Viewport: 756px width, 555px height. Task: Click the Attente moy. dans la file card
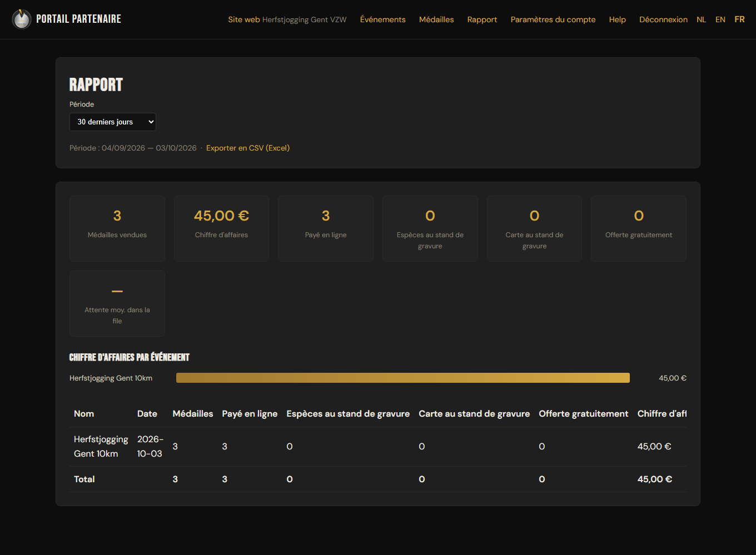[x=117, y=303]
